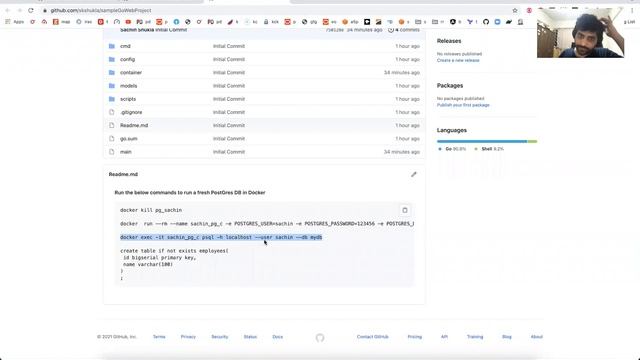Open the models folder icon

[112, 86]
